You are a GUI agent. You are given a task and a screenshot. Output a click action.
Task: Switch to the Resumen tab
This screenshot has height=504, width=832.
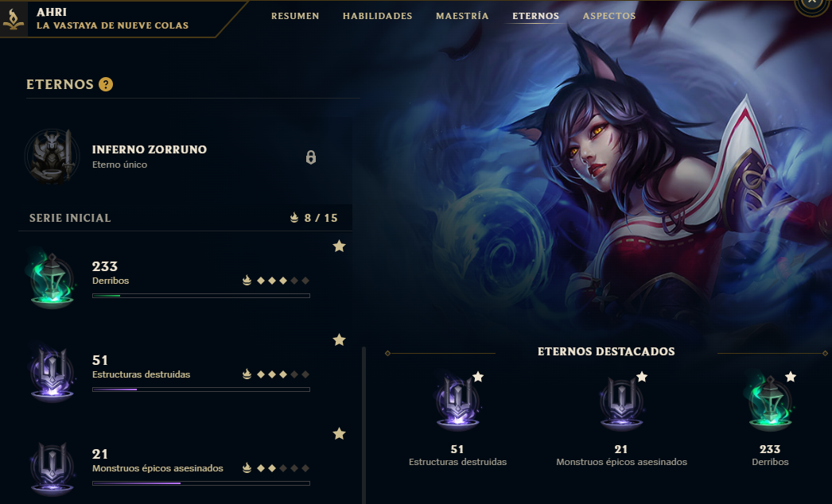pos(295,16)
